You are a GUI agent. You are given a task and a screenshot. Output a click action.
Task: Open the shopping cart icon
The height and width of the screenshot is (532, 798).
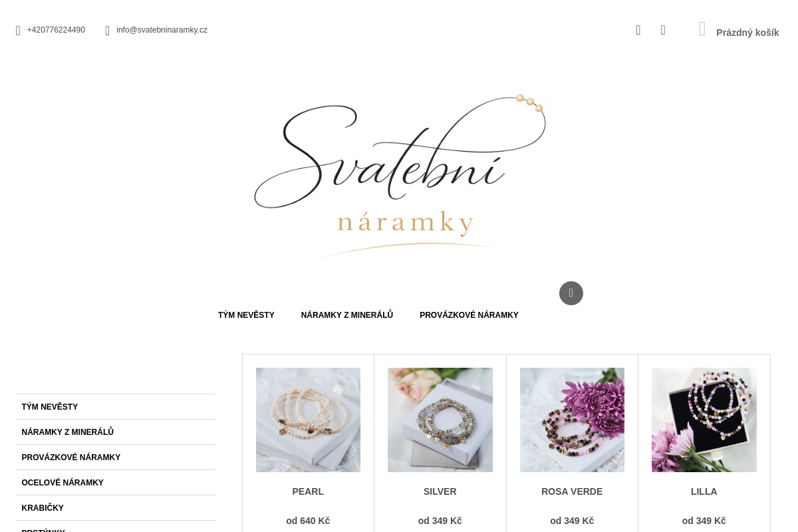(702, 29)
